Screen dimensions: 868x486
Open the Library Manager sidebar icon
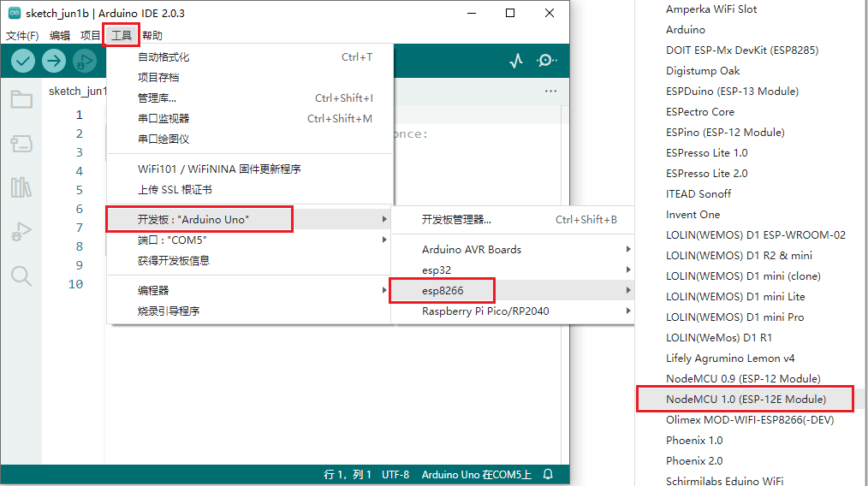(x=21, y=187)
